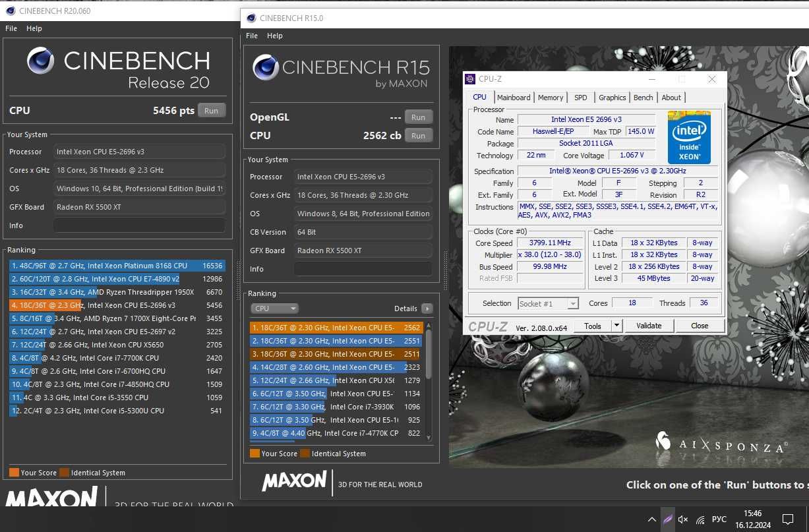Screen dimensions: 809x532
Task: Switch to the Mainboard tab in CPU-Z
Action: click(x=514, y=98)
